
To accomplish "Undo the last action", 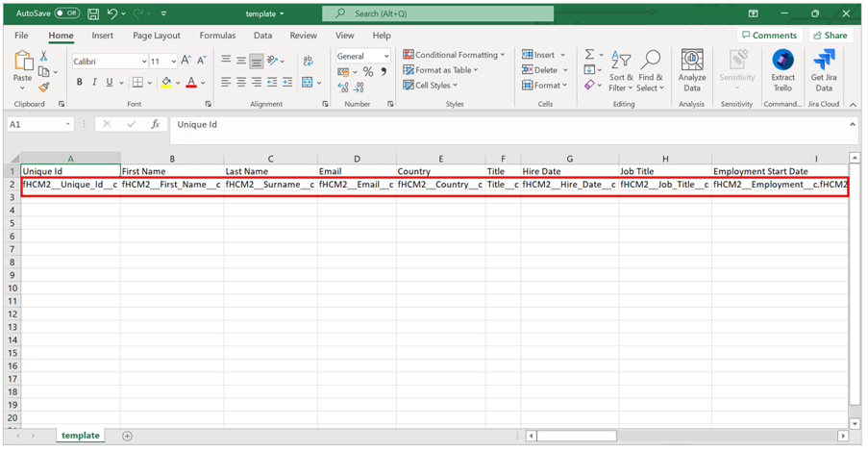I will [x=112, y=13].
